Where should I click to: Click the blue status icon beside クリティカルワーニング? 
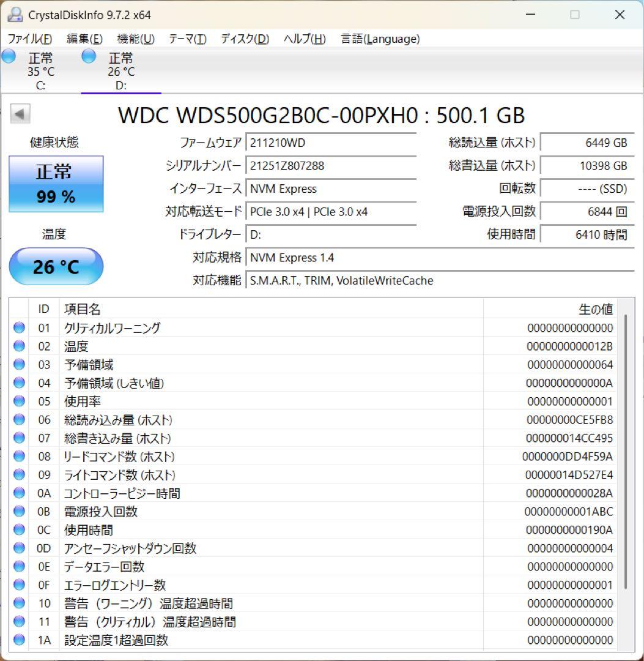[x=18, y=327]
